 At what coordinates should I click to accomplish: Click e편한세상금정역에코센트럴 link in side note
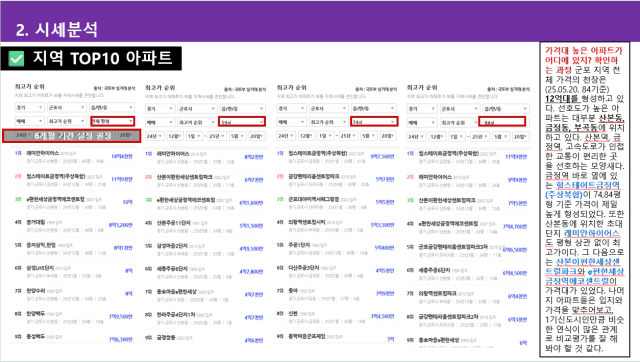584,276
